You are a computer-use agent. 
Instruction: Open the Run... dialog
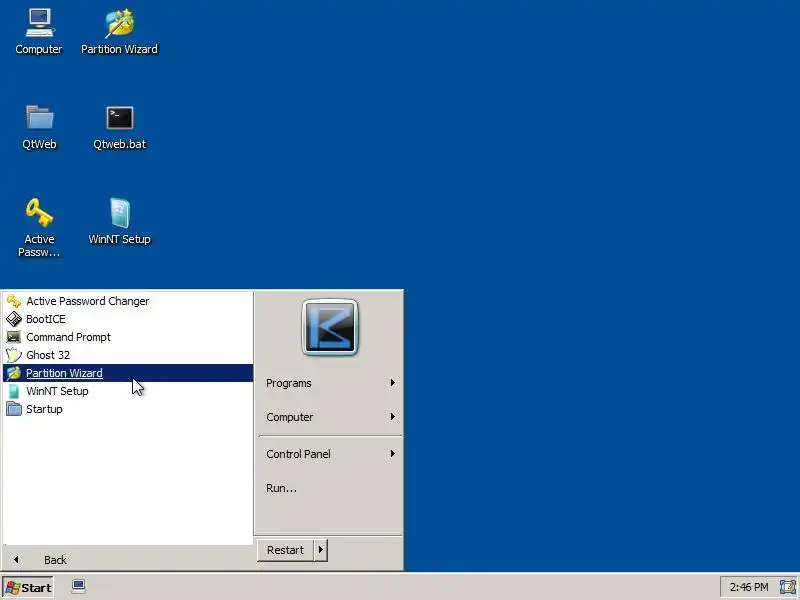pyautogui.click(x=330, y=488)
